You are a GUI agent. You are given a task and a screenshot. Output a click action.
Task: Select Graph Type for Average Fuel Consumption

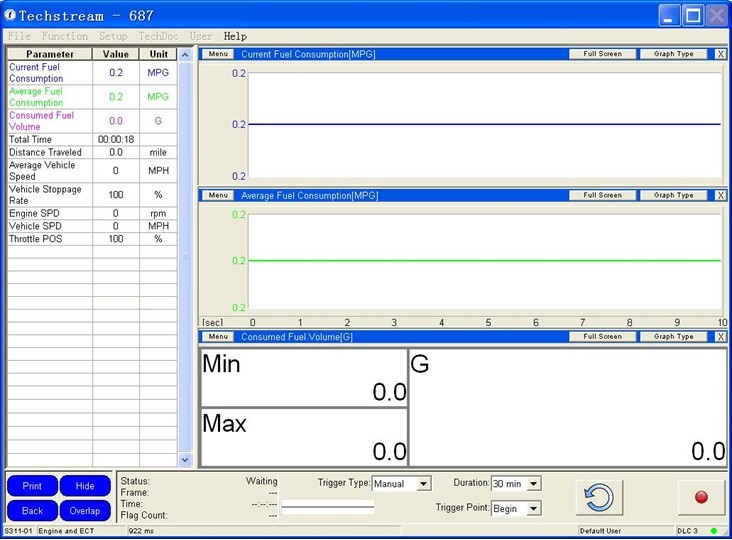click(x=673, y=195)
